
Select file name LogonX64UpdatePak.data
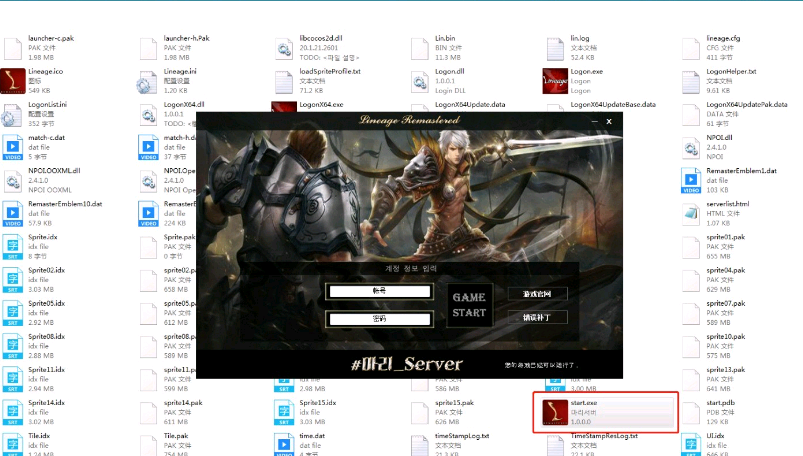tap(747, 105)
